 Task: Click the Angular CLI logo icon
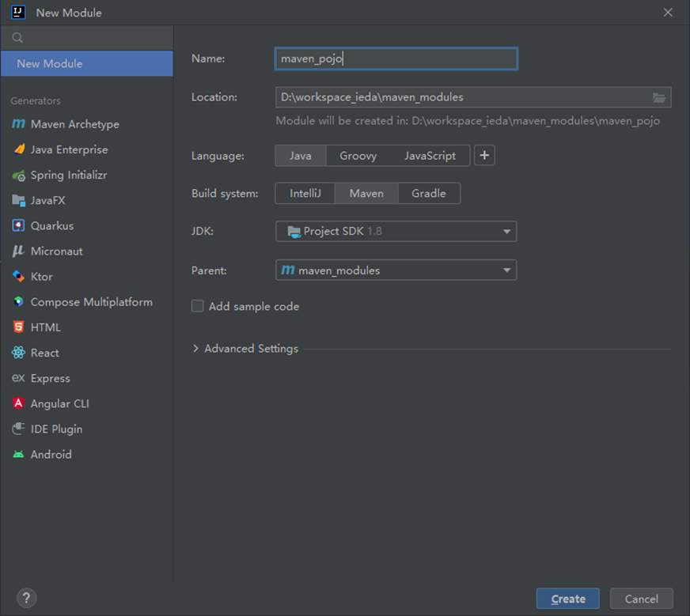pyautogui.click(x=18, y=403)
